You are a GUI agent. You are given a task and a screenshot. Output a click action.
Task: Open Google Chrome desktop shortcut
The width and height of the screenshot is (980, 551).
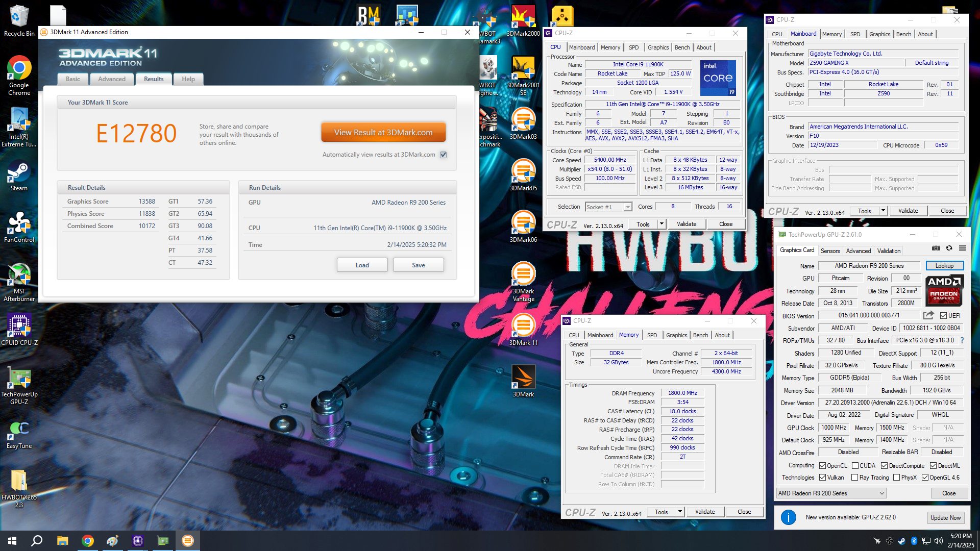tap(19, 76)
